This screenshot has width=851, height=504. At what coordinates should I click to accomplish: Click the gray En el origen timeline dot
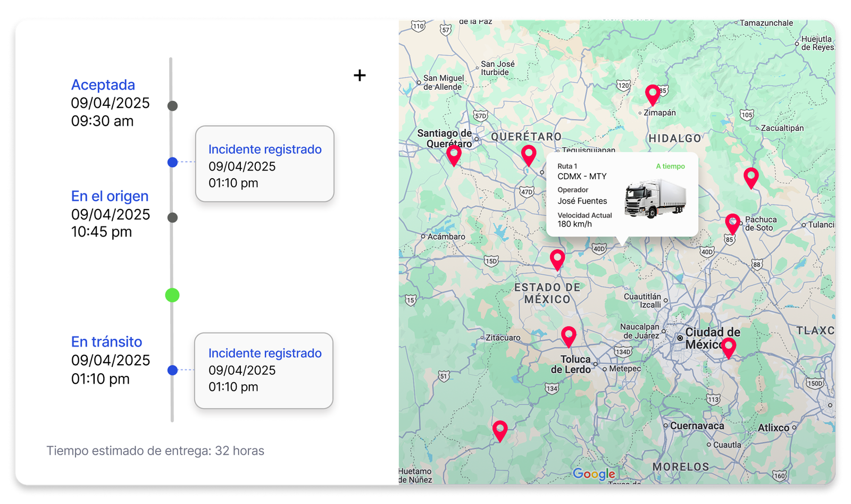[x=172, y=217]
